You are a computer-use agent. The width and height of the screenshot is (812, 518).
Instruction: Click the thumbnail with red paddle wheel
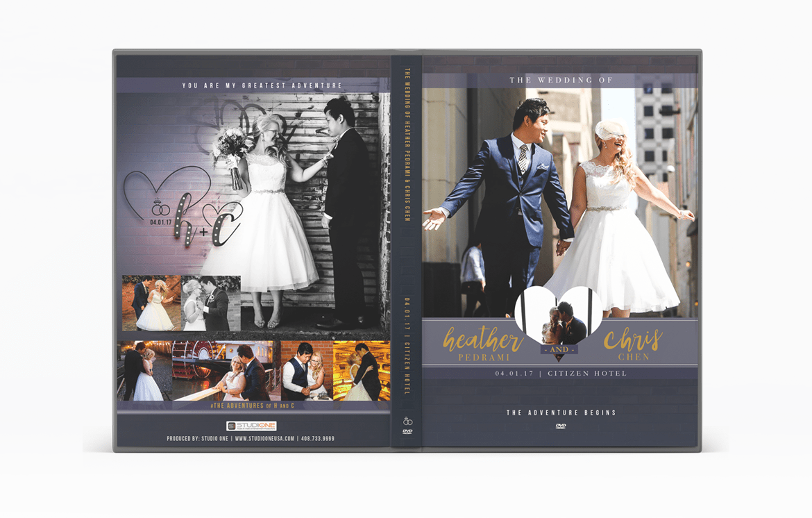point(226,371)
